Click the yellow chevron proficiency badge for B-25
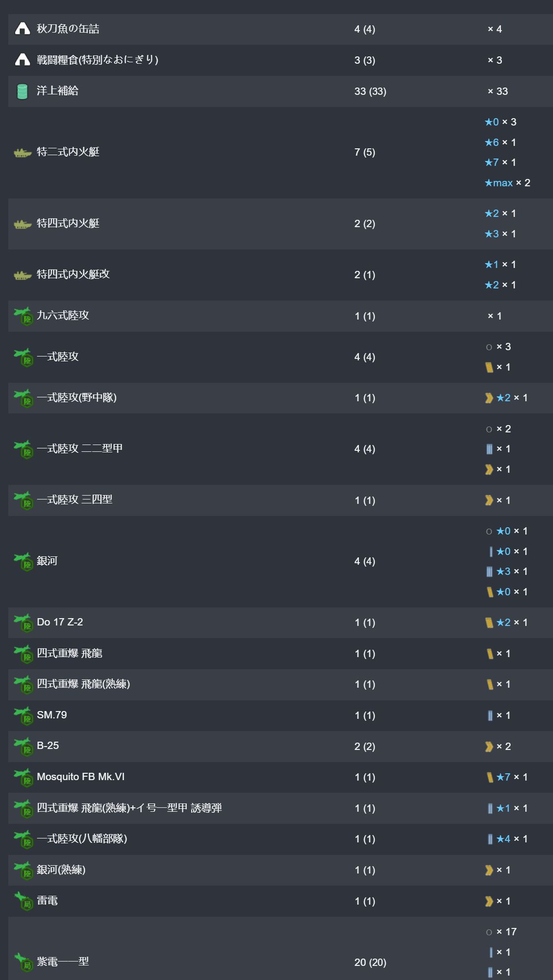Screen dimensions: 553x980 [x=489, y=747]
